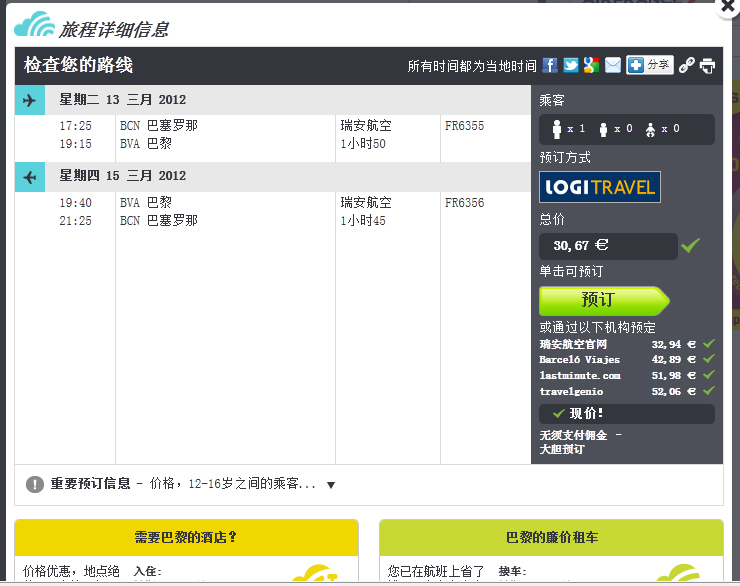Book via travelgenio for 52,06 €

[627, 392]
